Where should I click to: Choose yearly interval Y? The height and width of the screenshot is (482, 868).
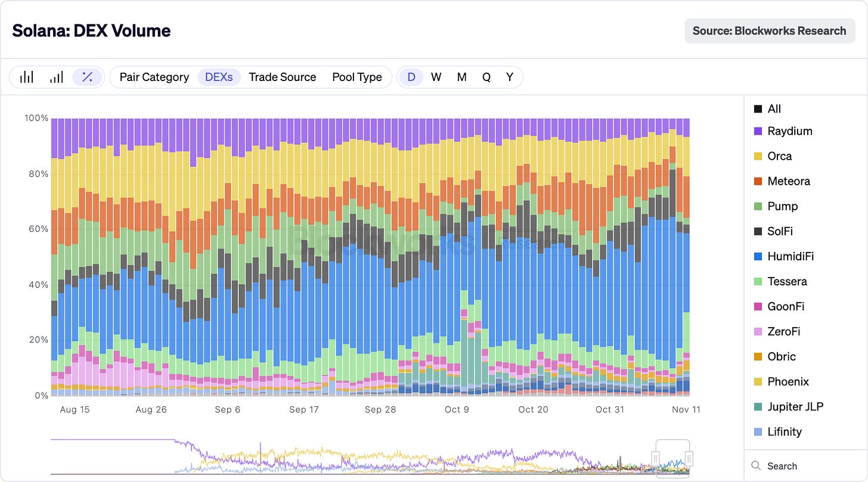click(x=510, y=77)
